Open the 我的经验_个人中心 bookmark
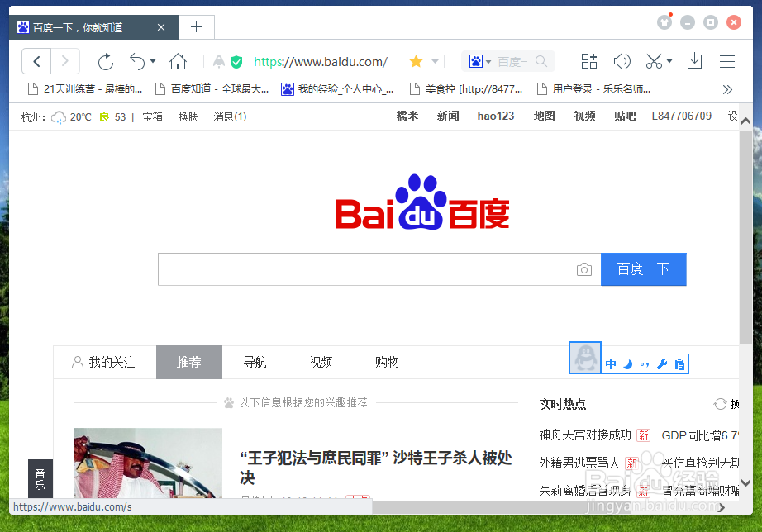Image resolution: width=762 pixels, height=532 pixels. coord(337,89)
